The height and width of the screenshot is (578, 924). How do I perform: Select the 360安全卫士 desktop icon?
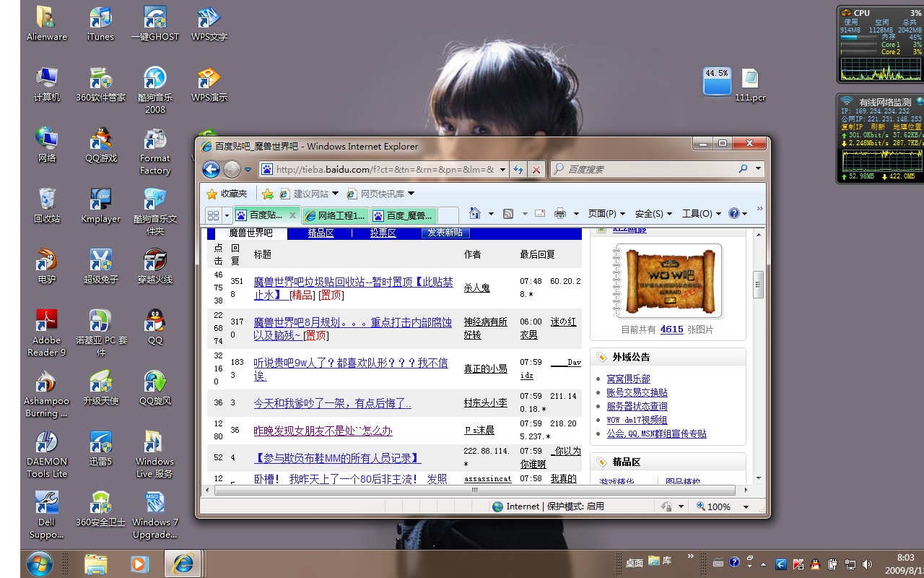(101, 509)
